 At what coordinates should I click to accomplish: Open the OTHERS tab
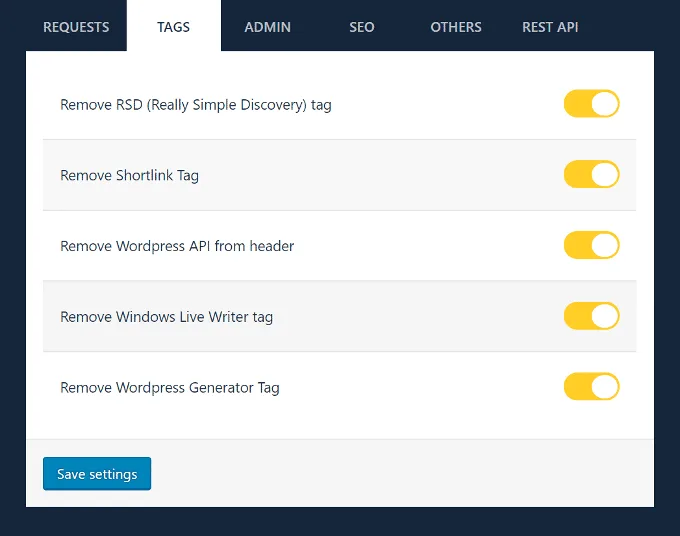click(x=456, y=27)
